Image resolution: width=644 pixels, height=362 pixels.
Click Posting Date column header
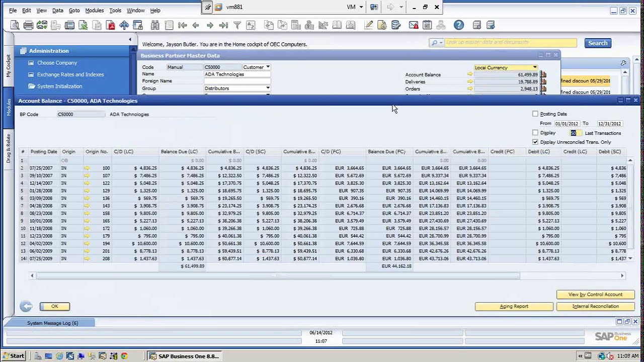pos(44,151)
